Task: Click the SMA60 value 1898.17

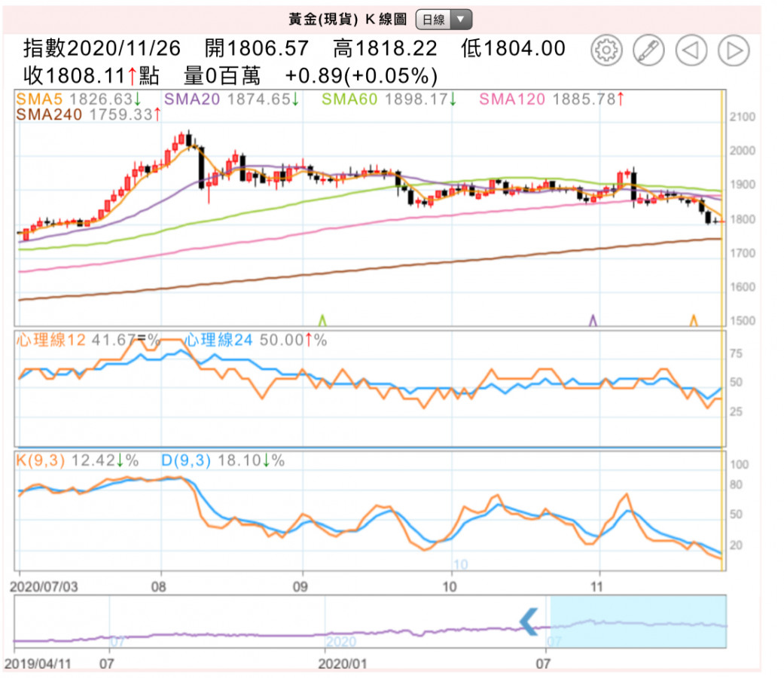Action: [416, 99]
